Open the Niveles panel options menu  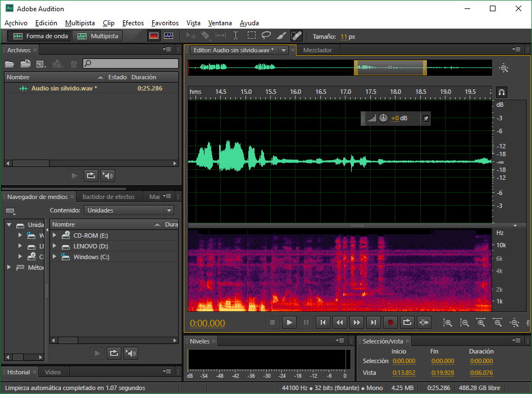(x=340, y=341)
